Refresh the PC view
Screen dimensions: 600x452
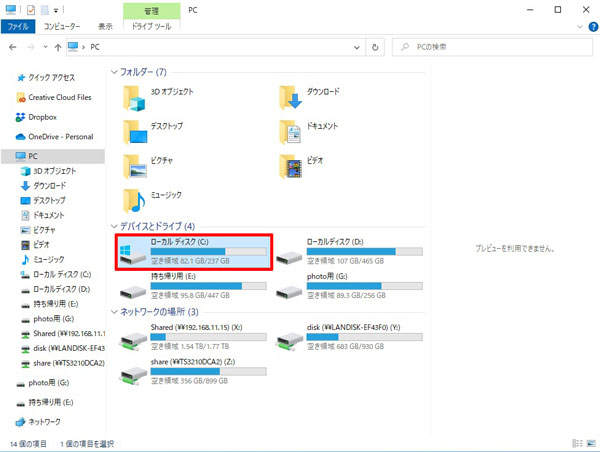point(375,47)
